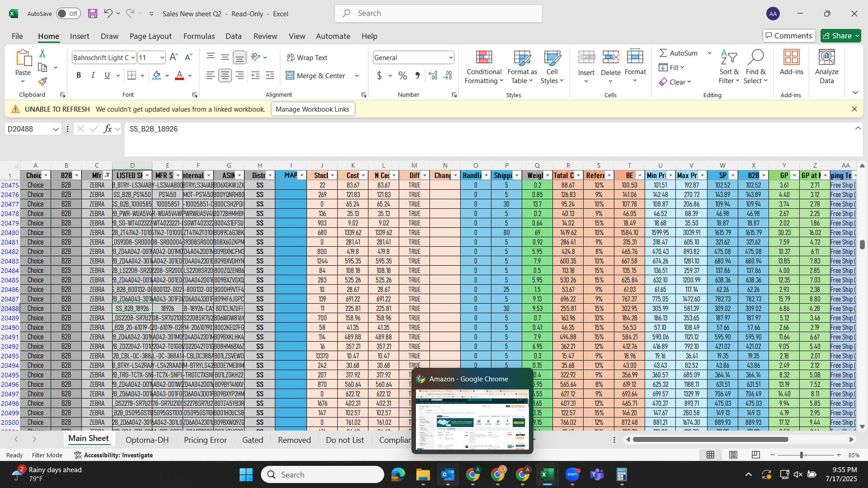Click the Sort & Filter icon

pos(729,57)
